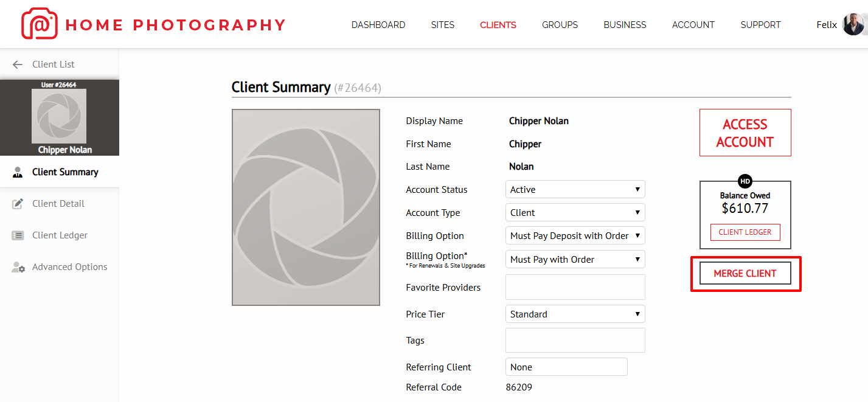Click Felix's profile picture
Screen dimensions: 868x402
pos(855,24)
